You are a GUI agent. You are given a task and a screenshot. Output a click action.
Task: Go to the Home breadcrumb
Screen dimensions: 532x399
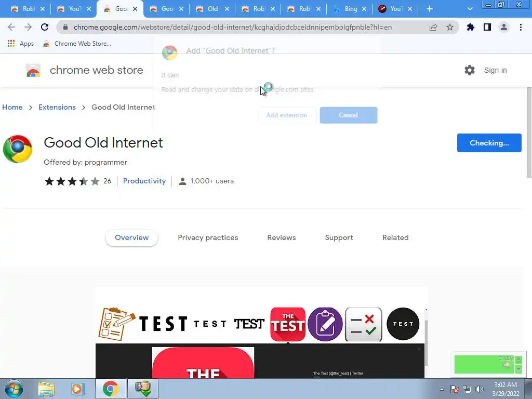point(12,107)
